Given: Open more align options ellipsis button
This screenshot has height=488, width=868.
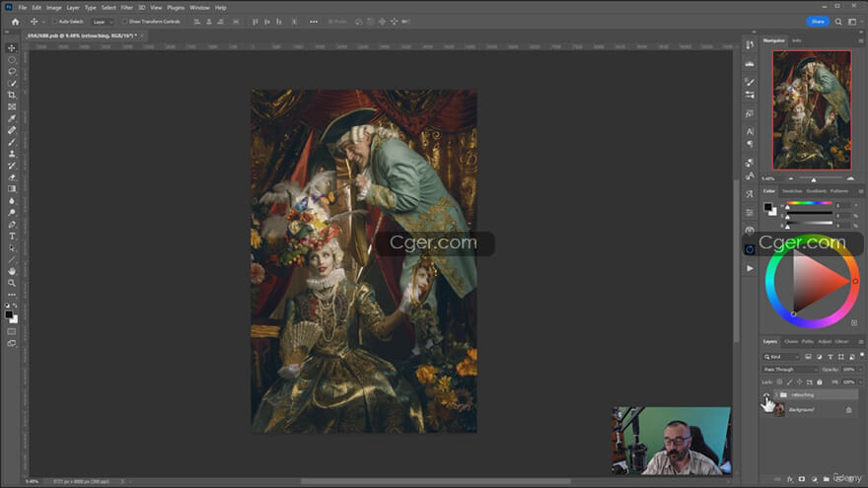Looking at the screenshot, I should tap(314, 22).
